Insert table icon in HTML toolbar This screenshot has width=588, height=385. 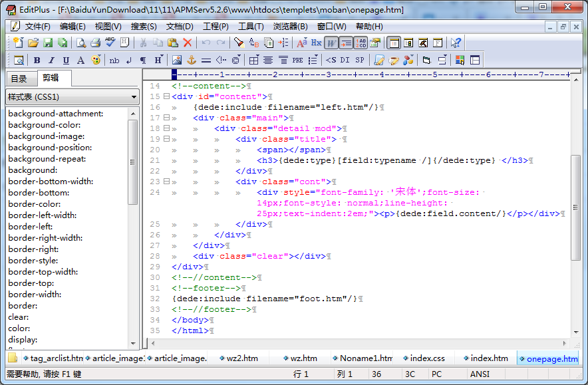click(253, 60)
